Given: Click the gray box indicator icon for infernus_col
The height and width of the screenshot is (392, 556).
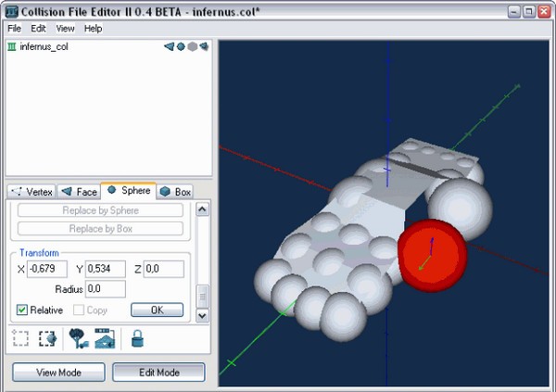Looking at the screenshot, I should pos(192,46).
